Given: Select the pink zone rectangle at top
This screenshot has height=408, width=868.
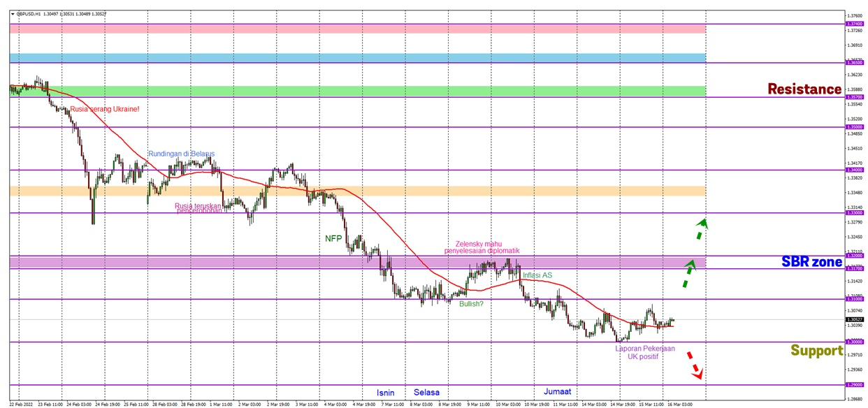Looking at the screenshot, I should (x=358, y=29).
